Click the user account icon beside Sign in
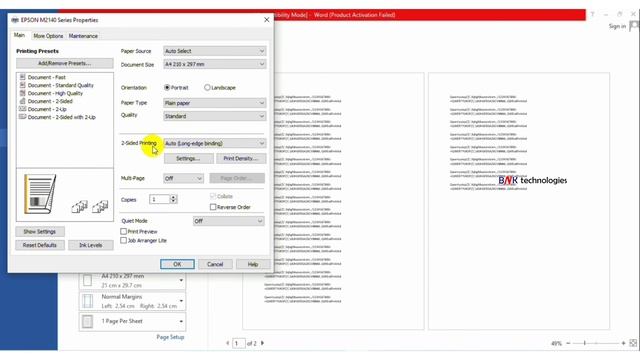 click(x=634, y=26)
